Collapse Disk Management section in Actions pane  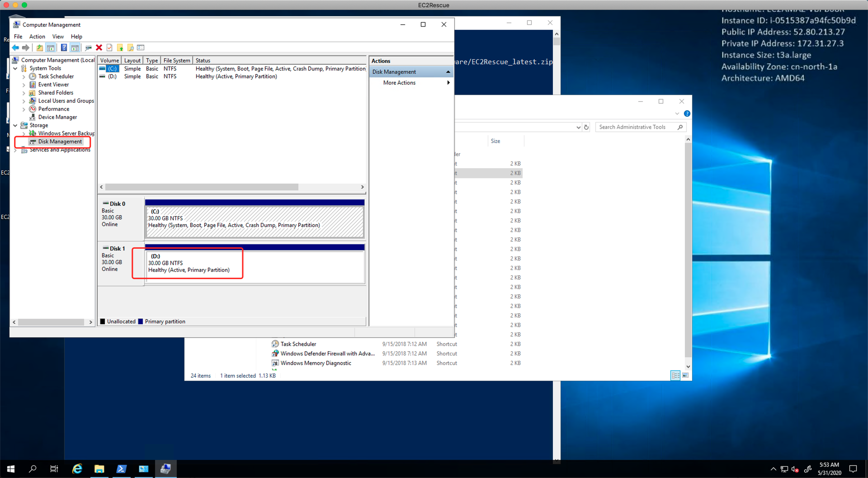(448, 72)
